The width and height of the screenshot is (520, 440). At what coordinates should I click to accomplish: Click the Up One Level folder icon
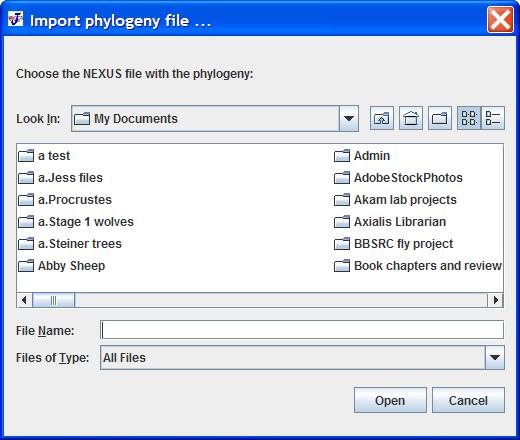[382, 118]
